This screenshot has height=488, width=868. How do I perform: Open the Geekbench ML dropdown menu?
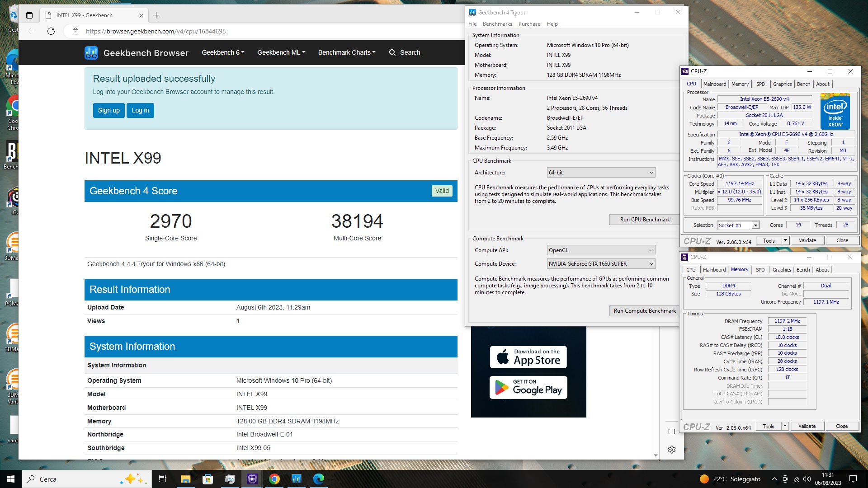[x=281, y=52]
